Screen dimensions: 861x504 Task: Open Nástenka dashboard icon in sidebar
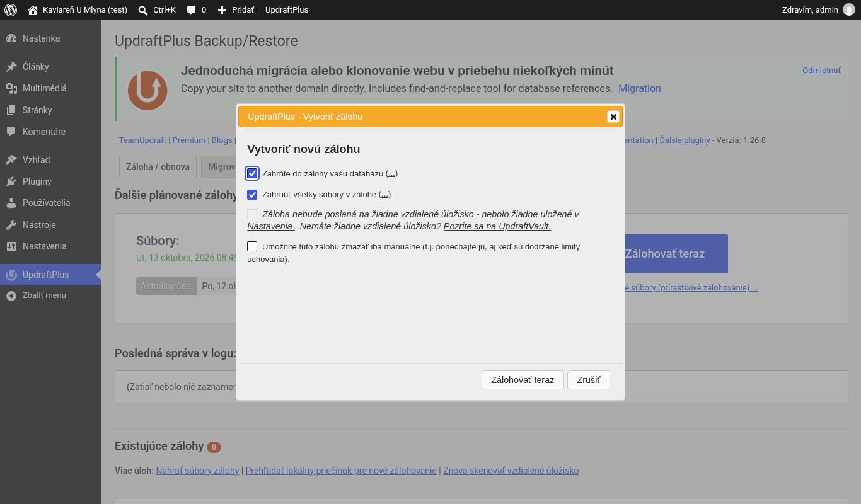(11, 38)
